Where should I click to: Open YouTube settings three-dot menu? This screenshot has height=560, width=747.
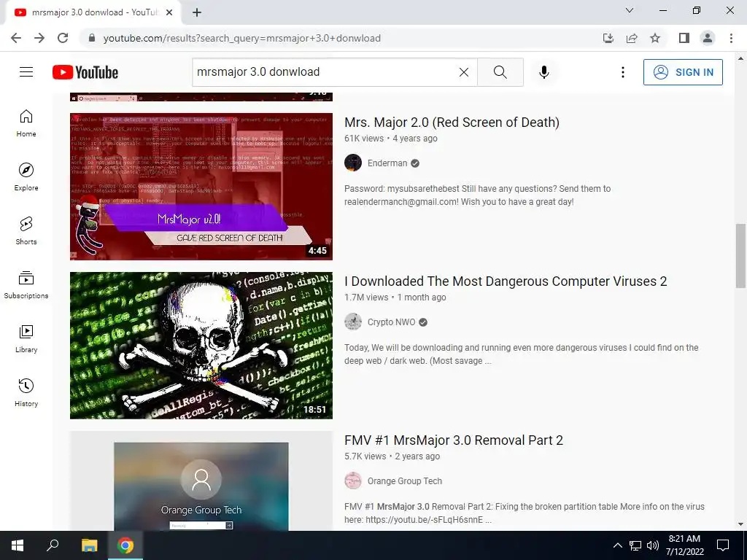(623, 72)
